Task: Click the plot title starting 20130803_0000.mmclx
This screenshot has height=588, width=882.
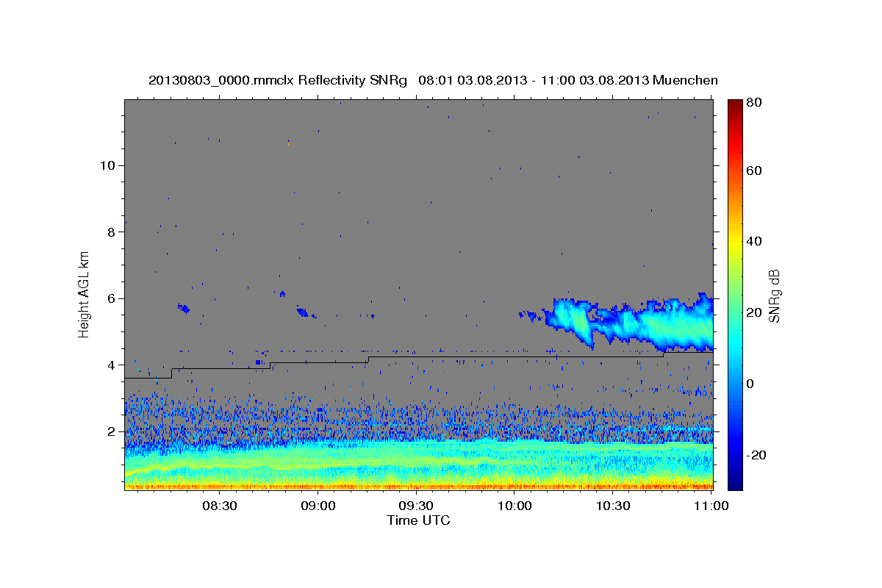Action: [433, 80]
